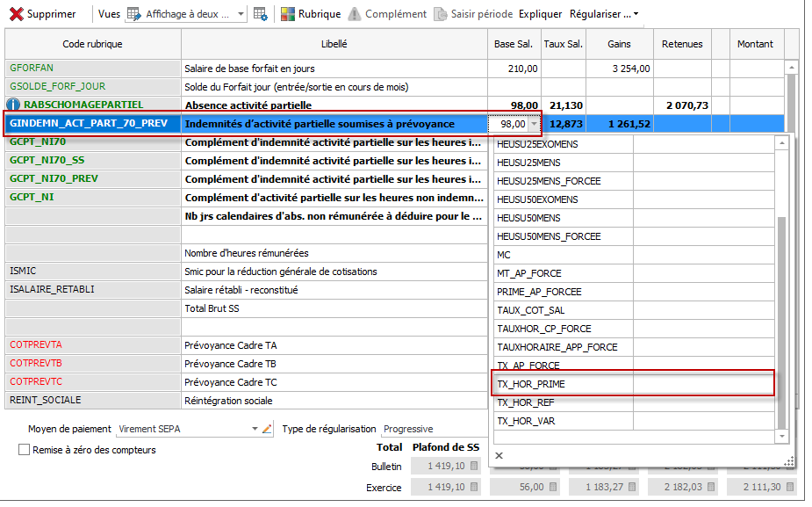Select the GCPT_NI70_SS row
Image resolution: width=812 pixels, height=507 pixels.
[246, 161]
